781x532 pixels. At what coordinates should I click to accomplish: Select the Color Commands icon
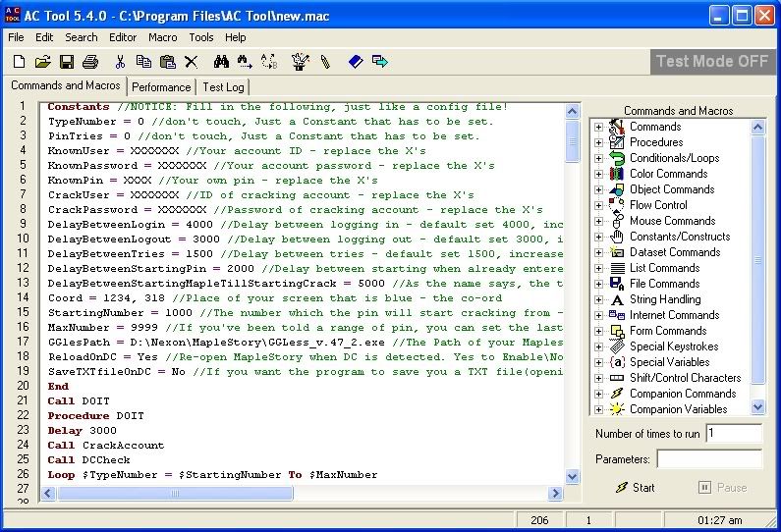coord(617,174)
